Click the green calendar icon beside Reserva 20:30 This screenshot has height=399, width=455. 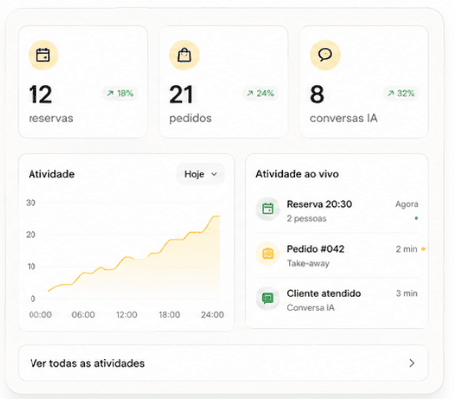[x=268, y=209]
